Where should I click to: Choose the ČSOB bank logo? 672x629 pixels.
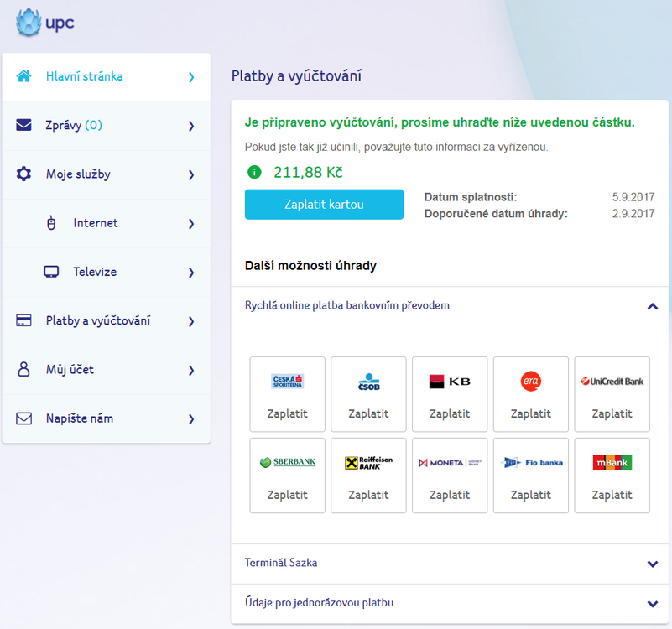368,382
